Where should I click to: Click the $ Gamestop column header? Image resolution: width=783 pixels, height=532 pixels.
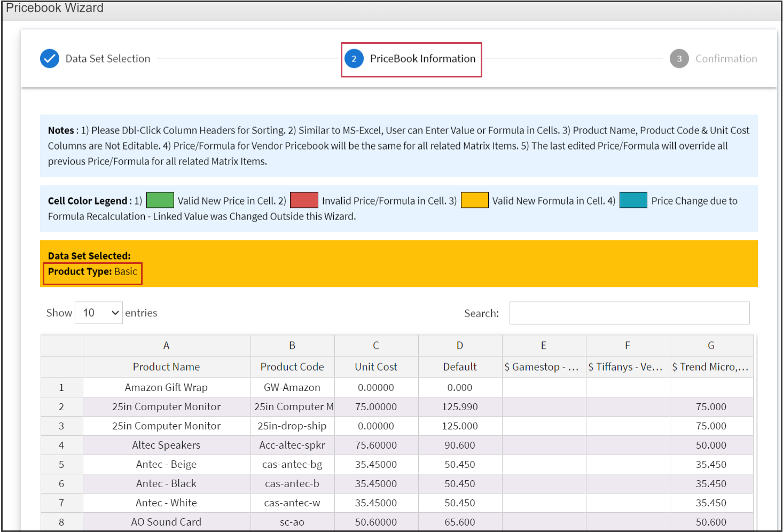pos(544,367)
